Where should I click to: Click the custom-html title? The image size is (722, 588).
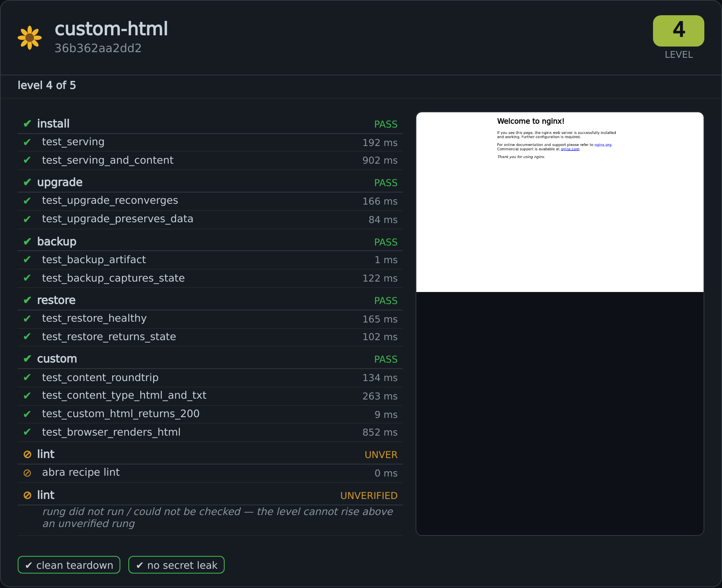click(x=111, y=29)
